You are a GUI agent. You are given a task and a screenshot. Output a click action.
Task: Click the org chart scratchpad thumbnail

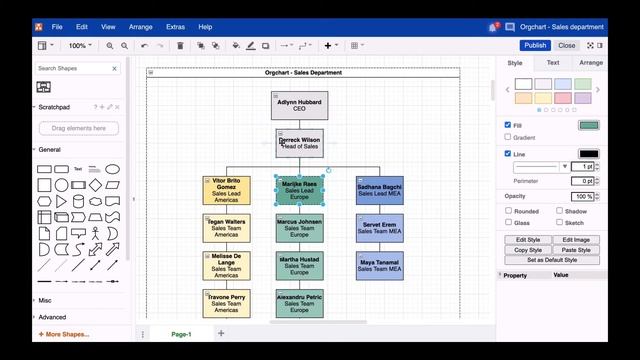pos(44,87)
